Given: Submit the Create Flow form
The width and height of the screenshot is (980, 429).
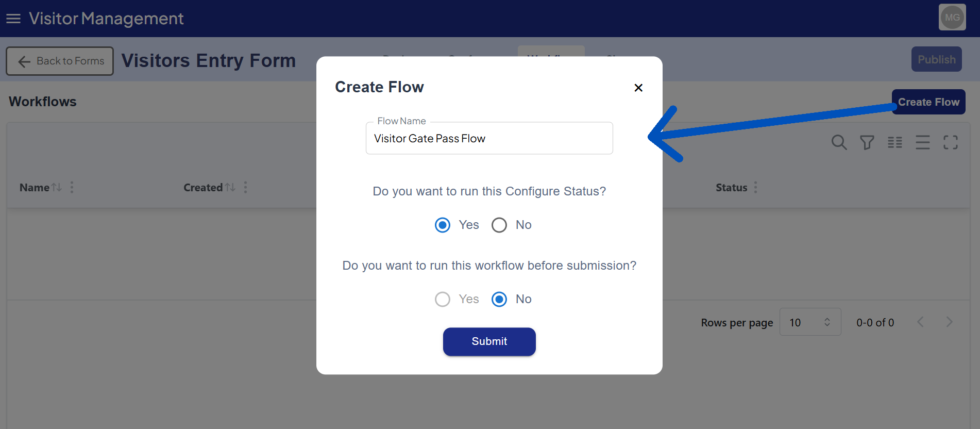Looking at the screenshot, I should 489,341.
